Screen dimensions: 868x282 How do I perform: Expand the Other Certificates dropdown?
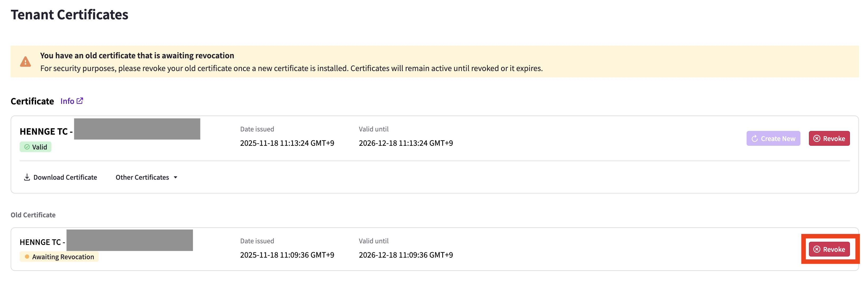(147, 177)
